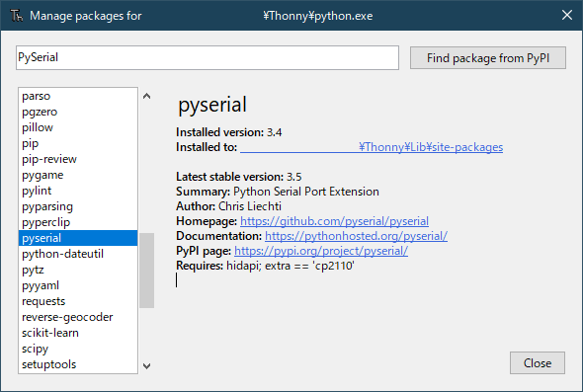Viewport: 583px width, 392px height.
Task: Click the package list scrollbar thumb
Action: pyautogui.click(x=147, y=271)
